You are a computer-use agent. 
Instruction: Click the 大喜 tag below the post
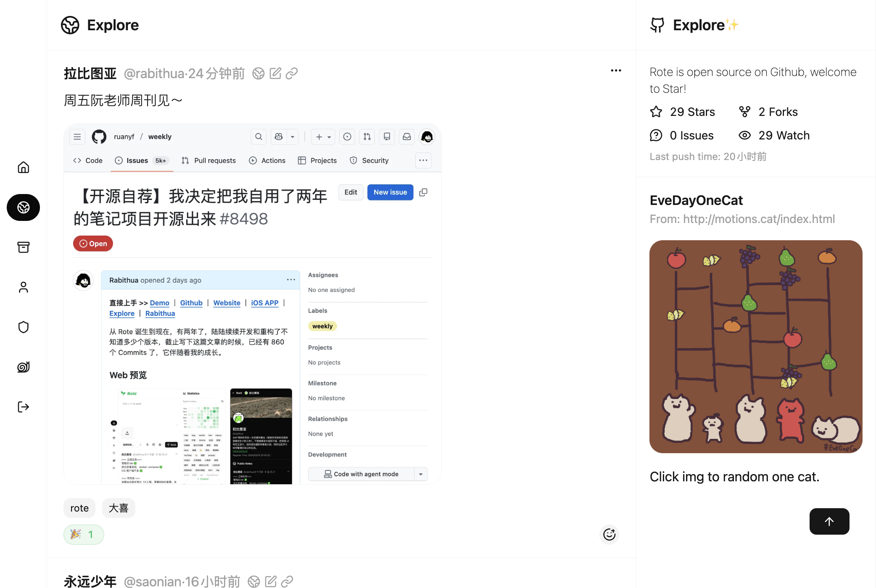(118, 508)
